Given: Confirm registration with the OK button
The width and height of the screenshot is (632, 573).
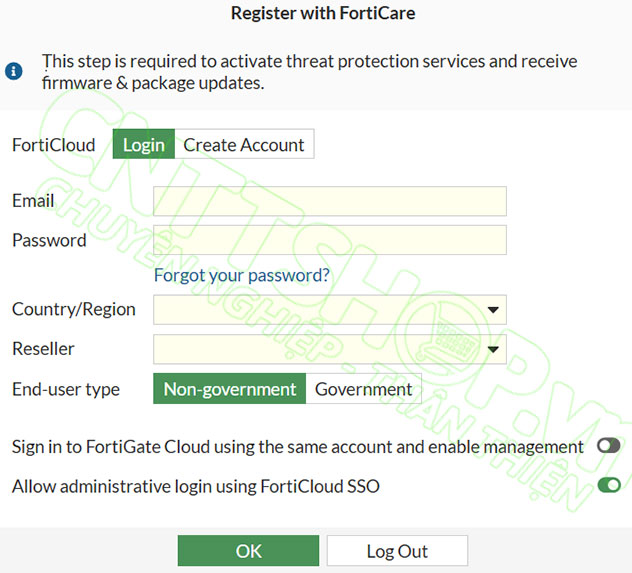Looking at the screenshot, I should (248, 551).
